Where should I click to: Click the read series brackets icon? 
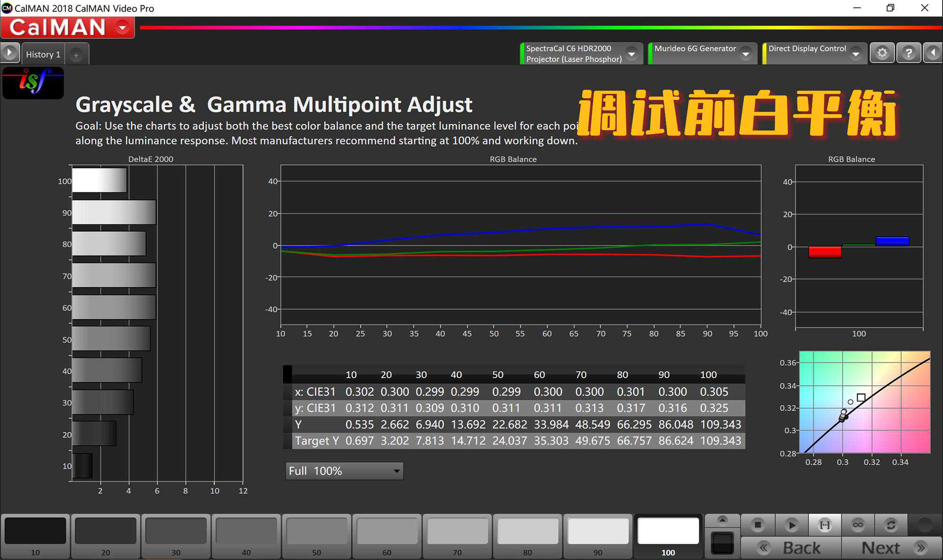point(825,525)
